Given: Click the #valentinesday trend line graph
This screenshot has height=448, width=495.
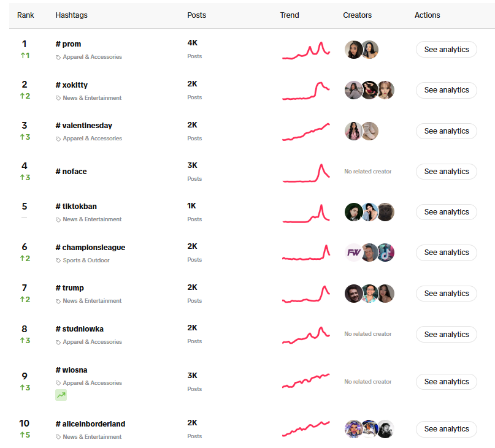Looking at the screenshot, I should (x=306, y=132).
